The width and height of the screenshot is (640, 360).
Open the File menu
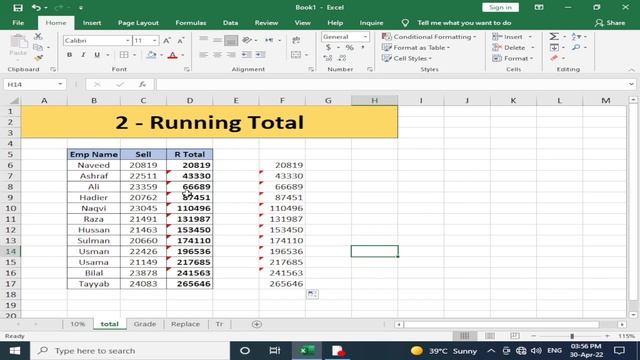coord(18,23)
